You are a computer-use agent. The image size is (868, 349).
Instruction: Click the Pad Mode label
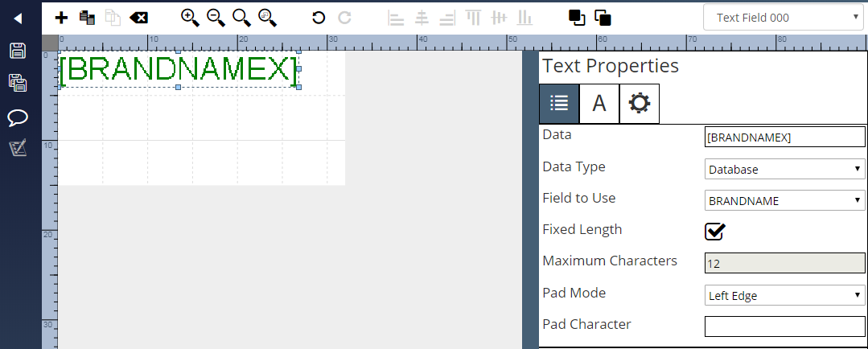[574, 293]
